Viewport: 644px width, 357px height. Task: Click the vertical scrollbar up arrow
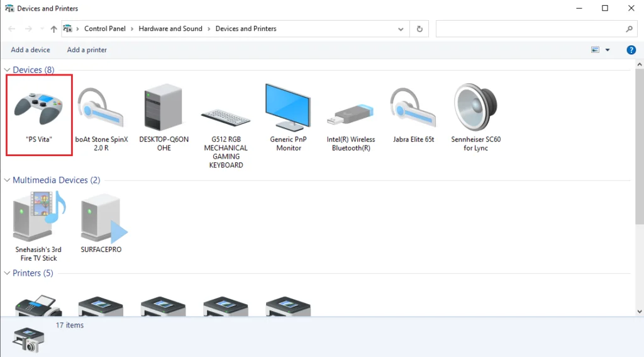pyautogui.click(x=640, y=64)
